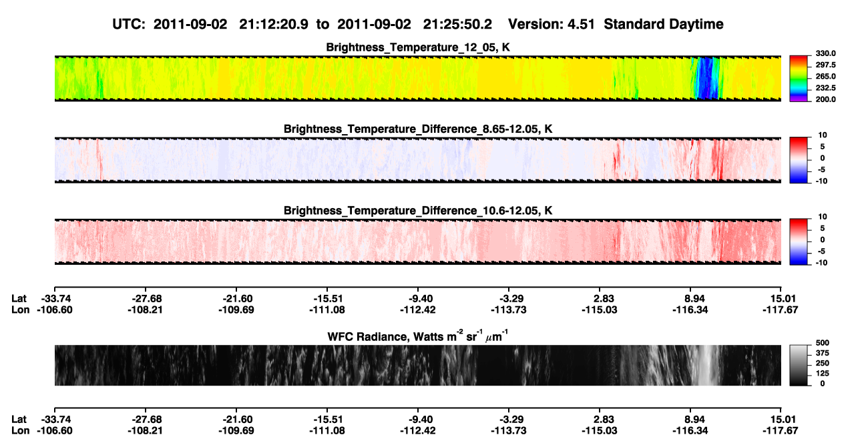
Task: Click the grayscale WFC Radiance colorbar
Action: point(799,366)
